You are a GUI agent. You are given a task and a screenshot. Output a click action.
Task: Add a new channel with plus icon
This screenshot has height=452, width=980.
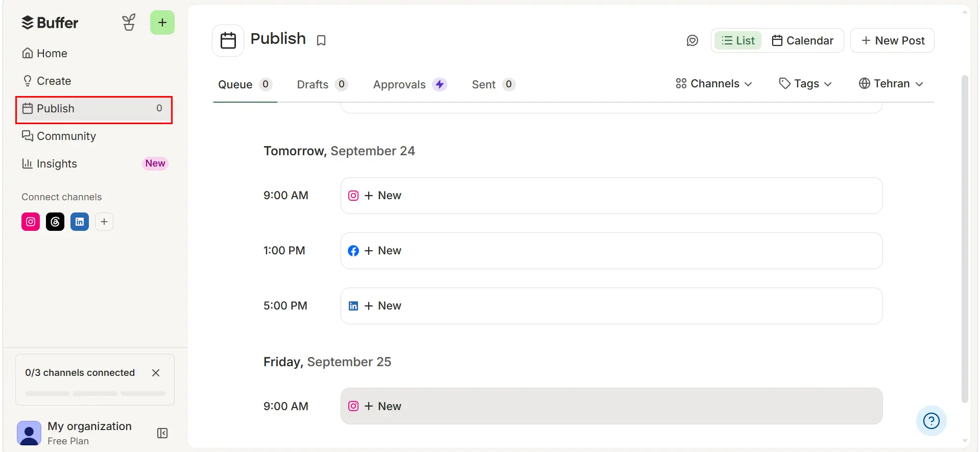tap(104, 222)
